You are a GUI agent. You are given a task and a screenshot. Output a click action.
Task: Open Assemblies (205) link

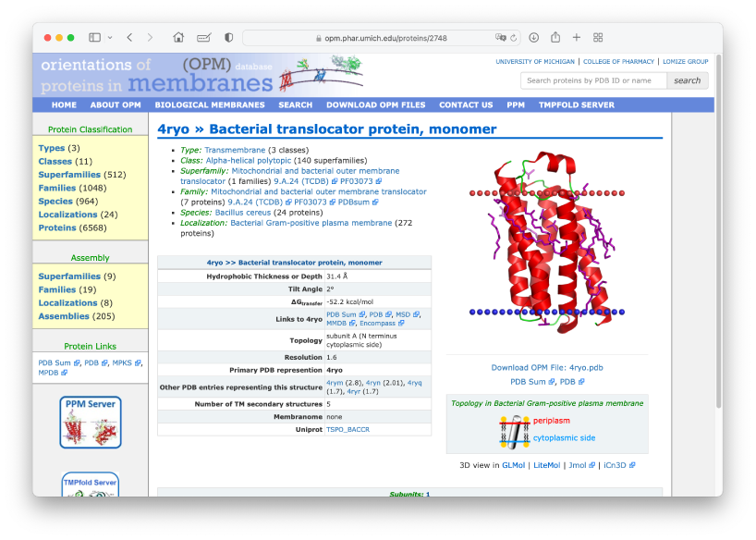[x=64, y=316]
